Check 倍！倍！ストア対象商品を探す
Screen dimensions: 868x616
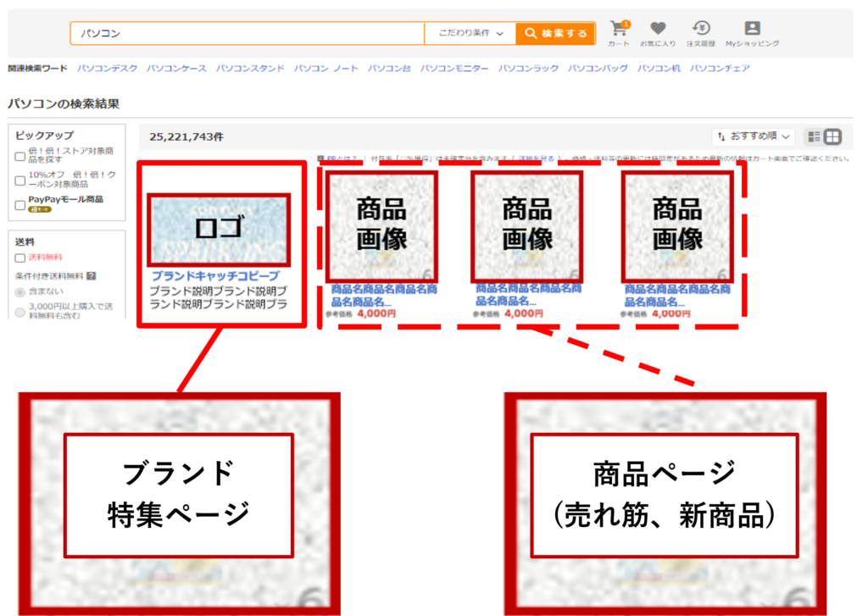(x=19, y=155)
